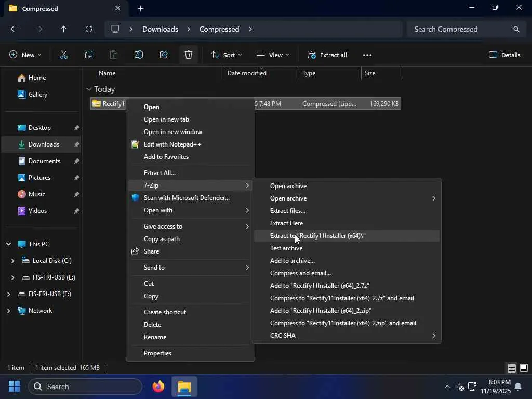This screenshot has width=532, height=399.
Task: Collapse the Today group
Action: pyautogui.click(x=89, y=89)
